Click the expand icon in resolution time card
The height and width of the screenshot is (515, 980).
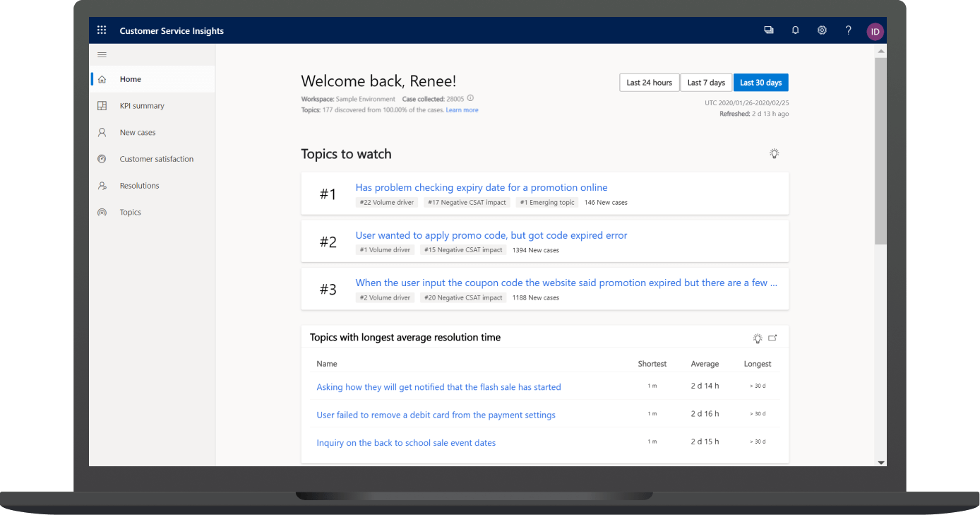point(772,338)
